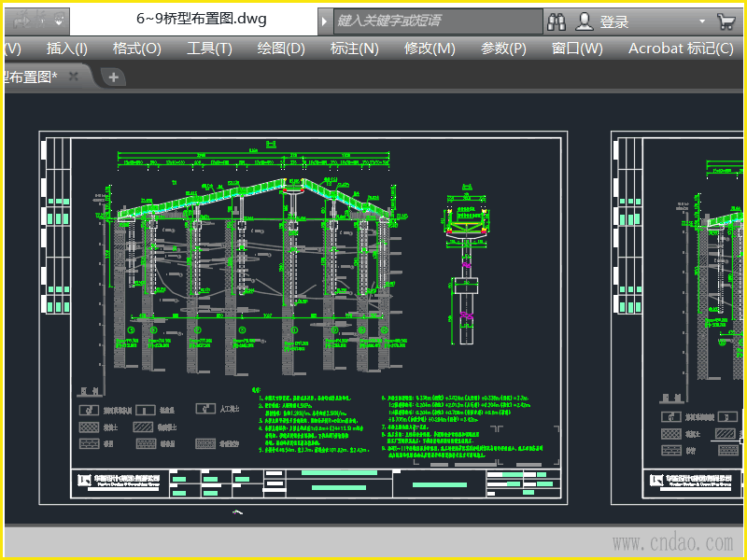This screenshot has width=747, height=560.
Task: Open the 插入(I) menu
Action: (67, 49)
